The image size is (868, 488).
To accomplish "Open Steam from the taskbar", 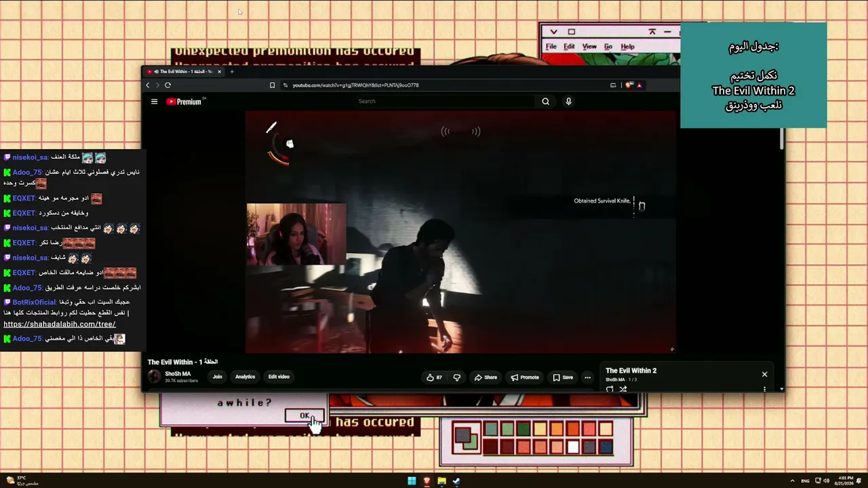I will click(456, 481).
